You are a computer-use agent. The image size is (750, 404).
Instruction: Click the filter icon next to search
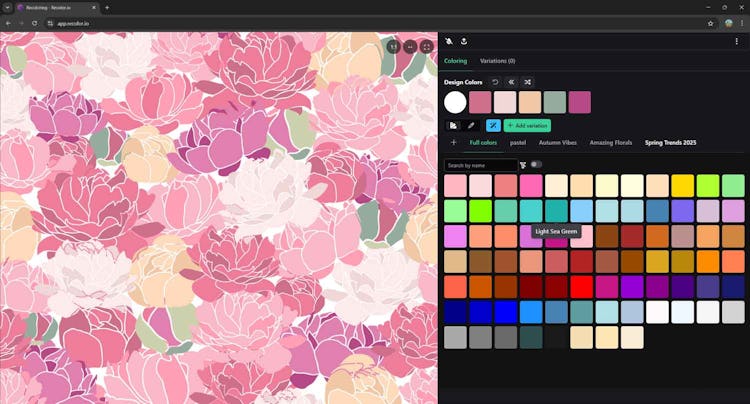(523, 165)
